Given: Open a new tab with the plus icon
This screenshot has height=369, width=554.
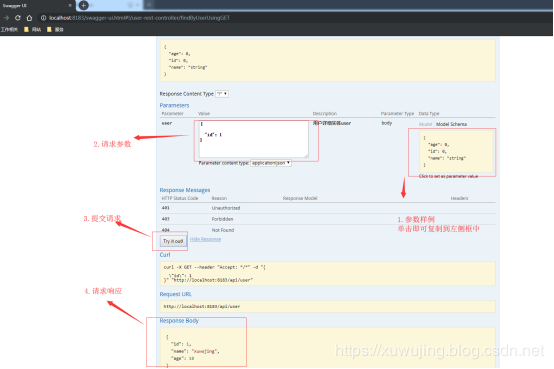Looking at the screenshot, I should 84,5.
